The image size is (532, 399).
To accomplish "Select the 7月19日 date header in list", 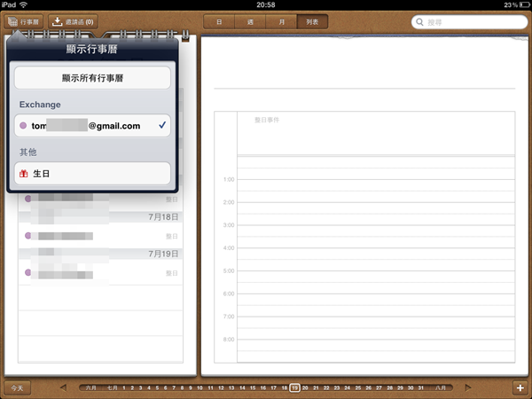I will (x=100, y=254).
